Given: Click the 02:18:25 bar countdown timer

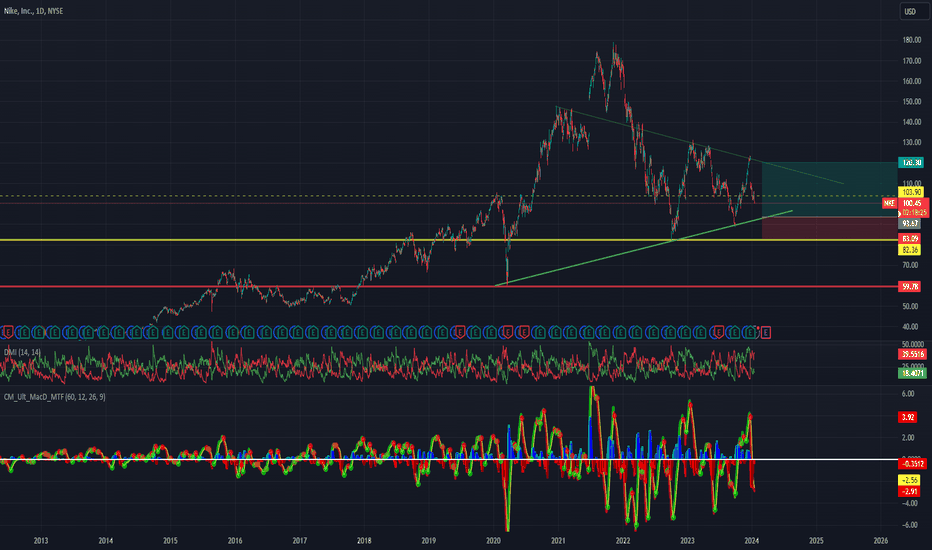Looking at the screenshot, I should click(x=914, y=212).
